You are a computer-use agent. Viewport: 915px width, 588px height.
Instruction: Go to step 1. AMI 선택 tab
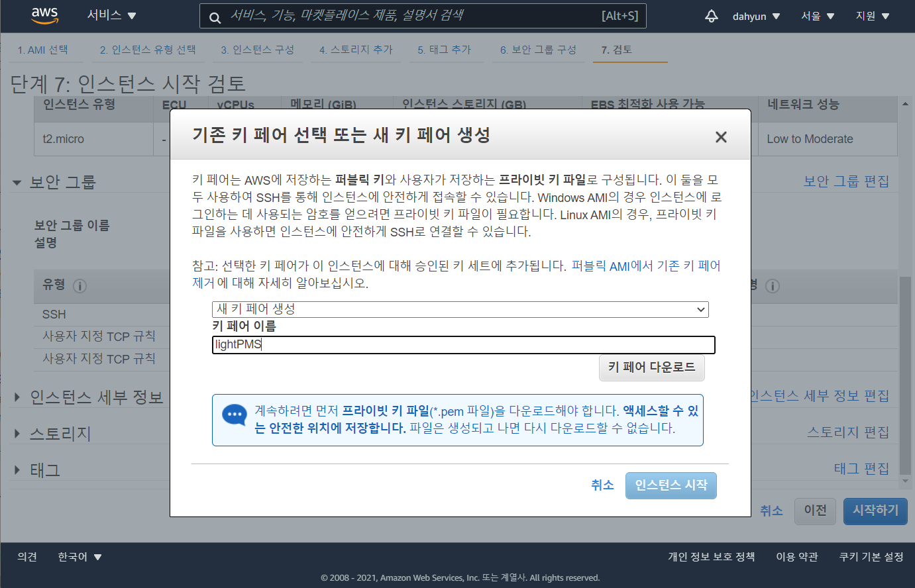click(x=43, y=50)
